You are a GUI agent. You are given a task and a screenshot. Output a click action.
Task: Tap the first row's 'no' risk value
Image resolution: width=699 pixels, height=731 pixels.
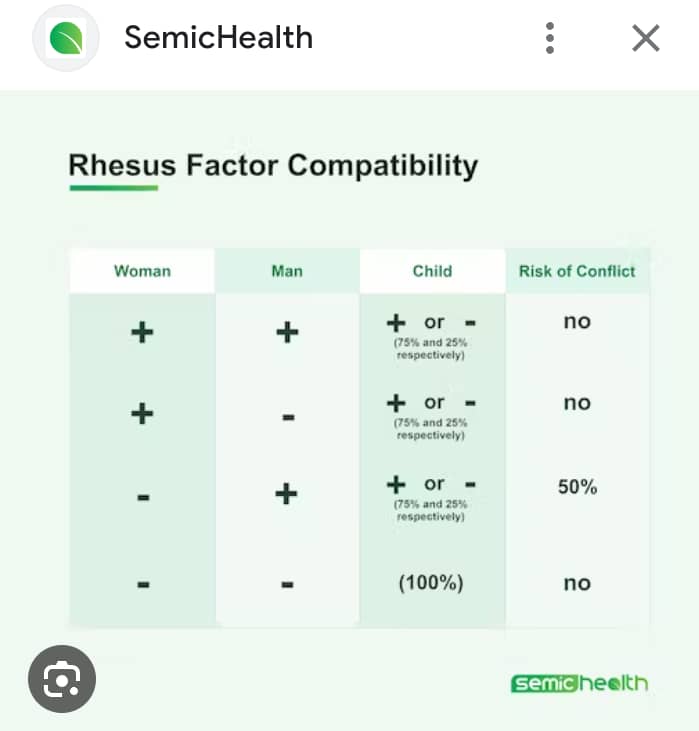tap(577, 322)
